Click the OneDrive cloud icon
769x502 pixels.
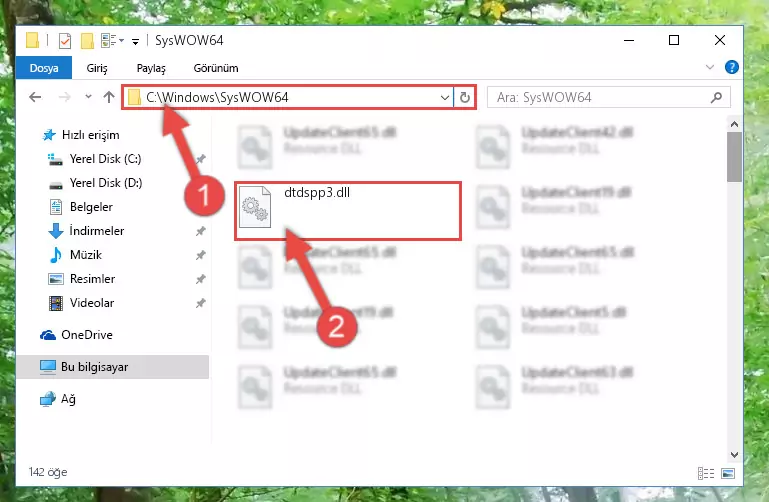coord(48,335)
